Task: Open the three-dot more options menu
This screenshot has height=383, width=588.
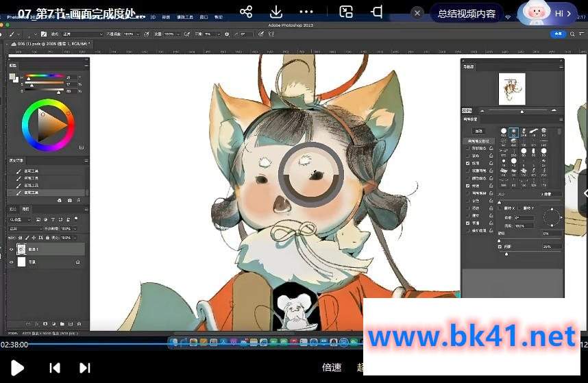Action: [x=306, y=12]
